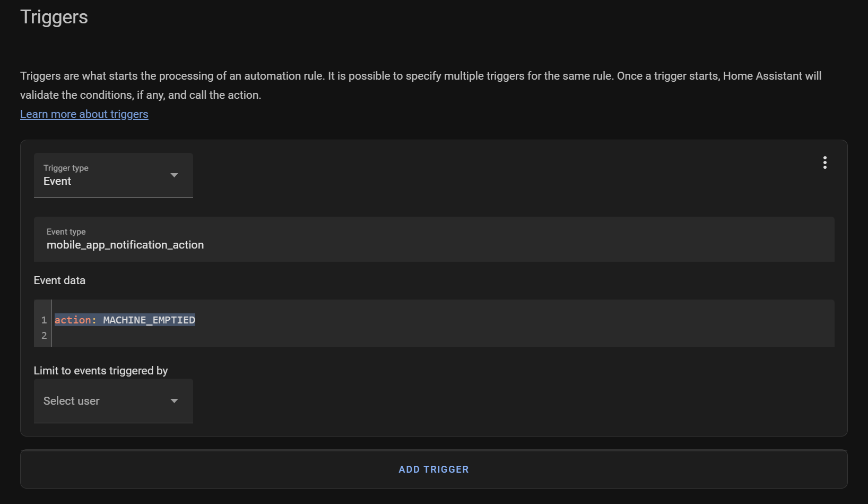Image resolution: width=868 pixels, height=504 pixels.
Task: Click the ADD TRIGGER button
Action: (434, 469)
